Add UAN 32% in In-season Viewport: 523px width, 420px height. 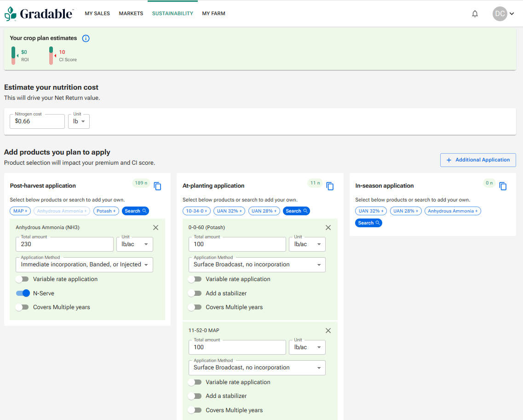tap(371, 211)
